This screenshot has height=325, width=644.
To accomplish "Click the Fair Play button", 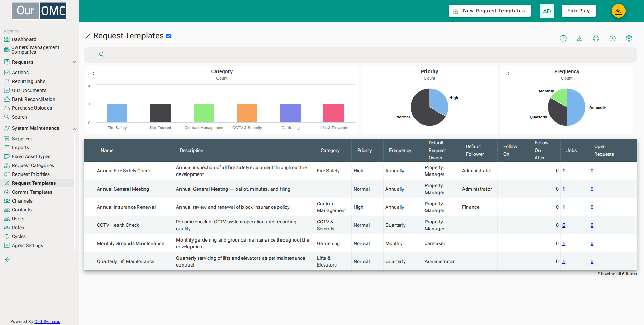I will coord(579,11).
